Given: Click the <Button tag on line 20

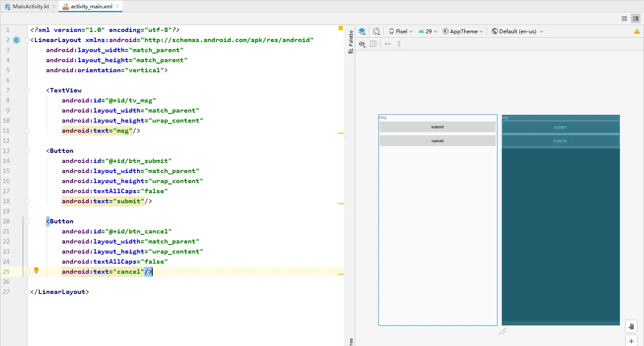Looking at the screenshot, I should tap(60, 221).
